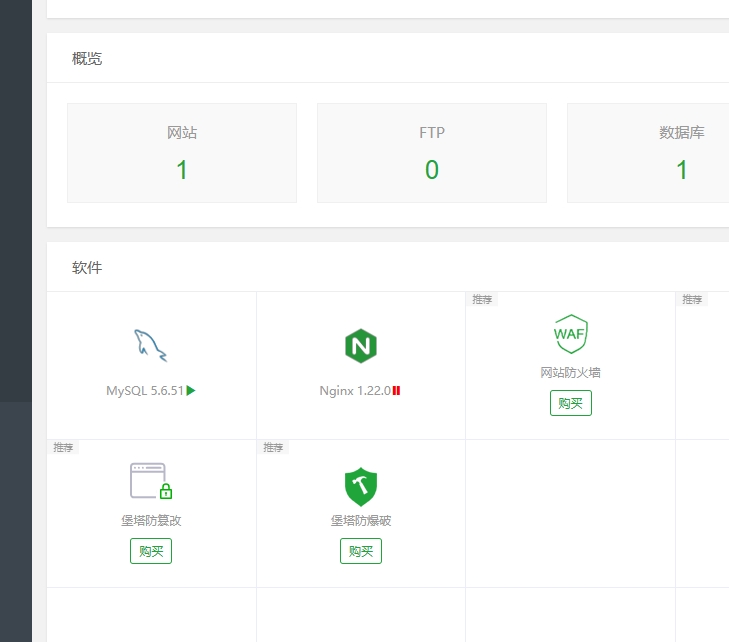Click the 推荐 tag on 网站防火墙 tile
This screenshot has width=729, height=642.
pyautogui.click(x=482, y=299)
